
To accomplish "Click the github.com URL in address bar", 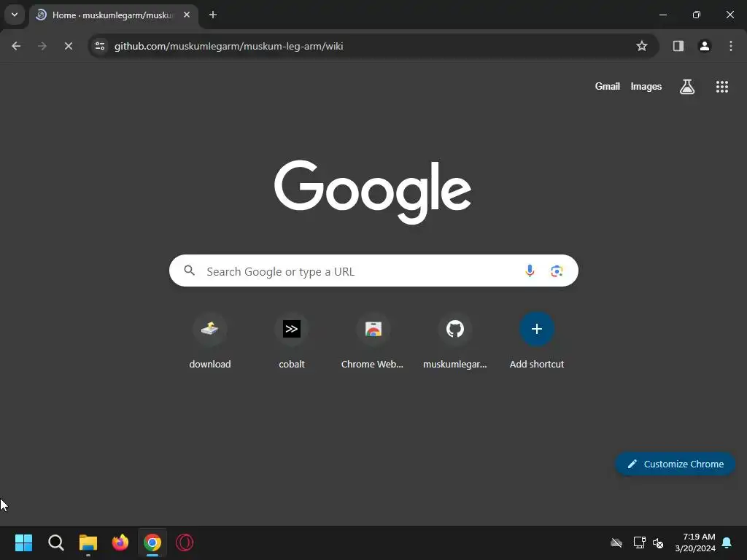I will point(228,46).
